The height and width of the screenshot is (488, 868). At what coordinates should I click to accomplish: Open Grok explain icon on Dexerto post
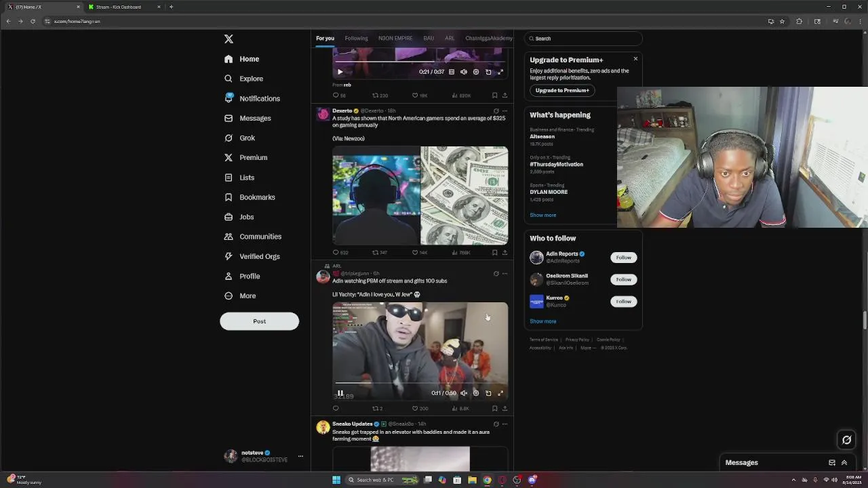pos(496,110)
